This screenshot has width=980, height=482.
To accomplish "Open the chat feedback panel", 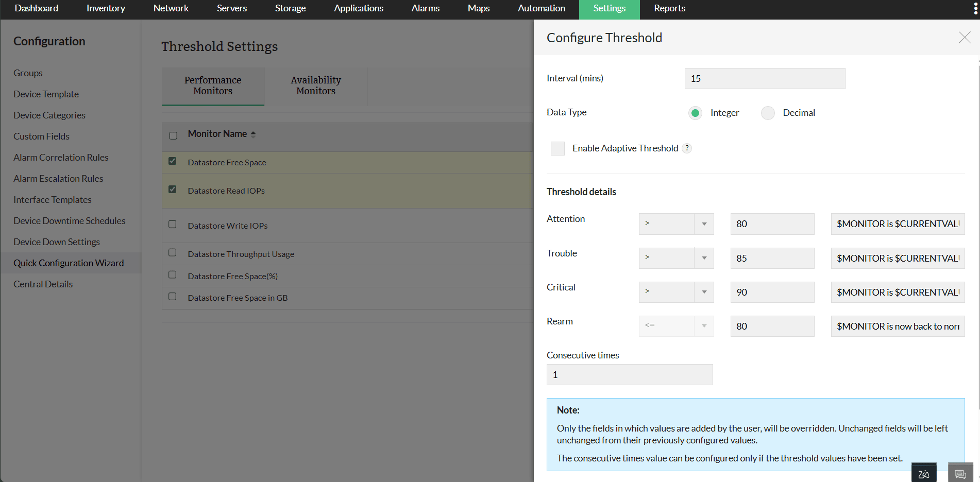I will pyautogui.click(x=960, y=472).
